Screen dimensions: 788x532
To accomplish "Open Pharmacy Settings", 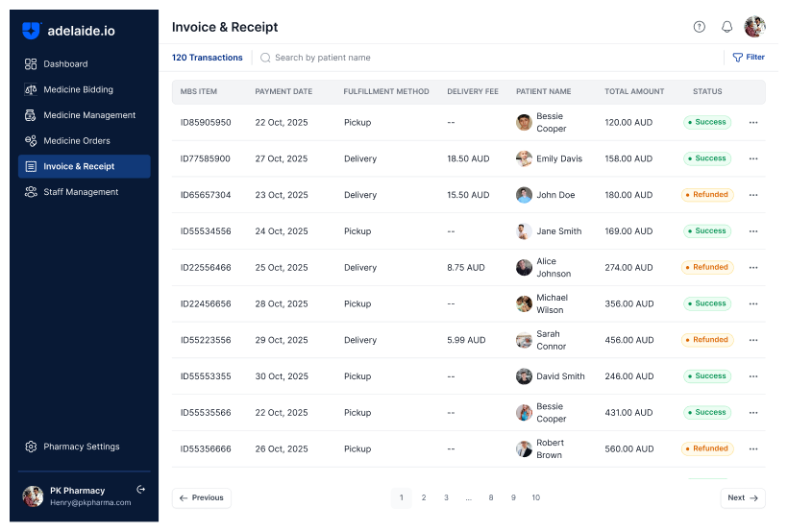I will [x=81, y=447].
